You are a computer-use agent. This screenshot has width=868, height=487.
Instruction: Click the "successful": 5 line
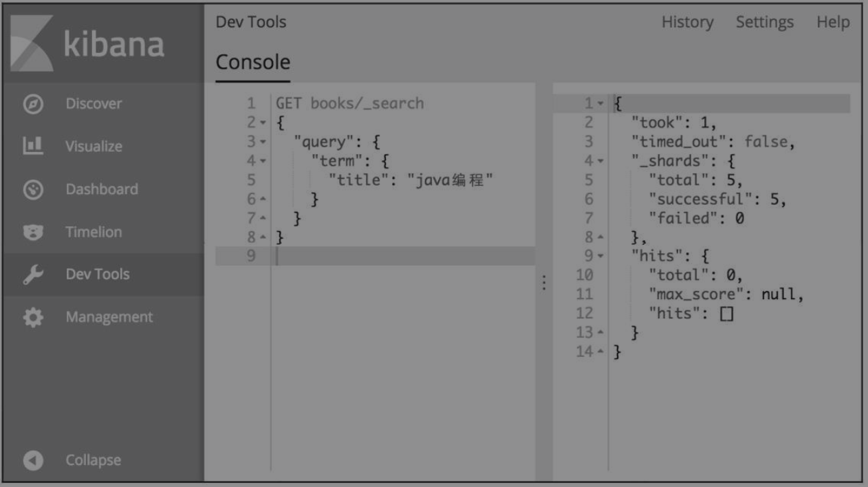[x=717, y=199]
